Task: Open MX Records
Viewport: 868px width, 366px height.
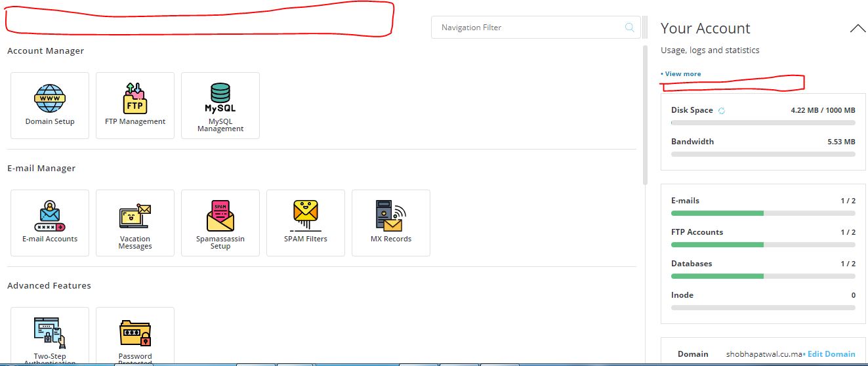Action: pyautogui.click(x=391, y=222)
